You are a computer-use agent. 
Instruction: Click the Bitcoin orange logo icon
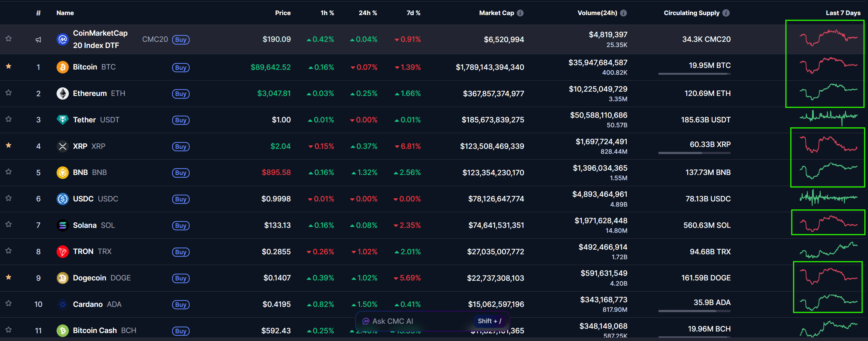coord(62,67)
